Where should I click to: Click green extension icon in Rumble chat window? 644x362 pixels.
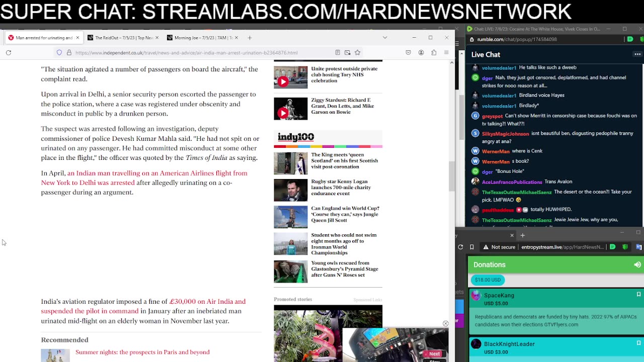[630, 39]
